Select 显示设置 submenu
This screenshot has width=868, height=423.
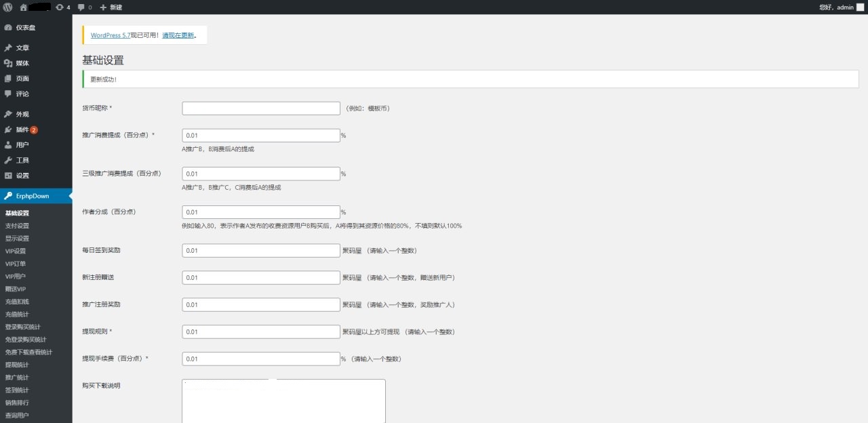[17, 239]
